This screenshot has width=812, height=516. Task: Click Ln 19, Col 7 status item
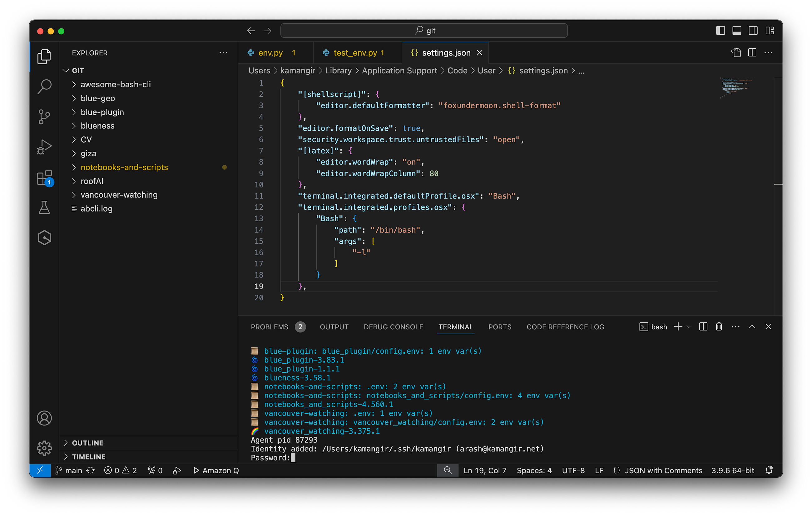click(x=485, y=470)
